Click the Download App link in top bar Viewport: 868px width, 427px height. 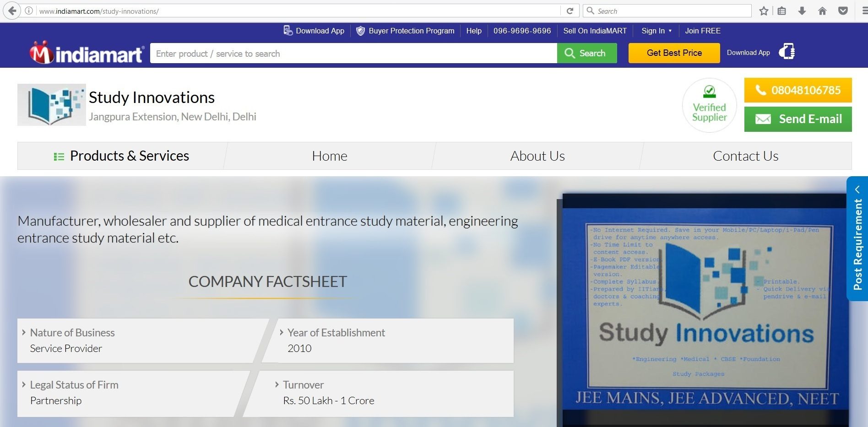(320, 31)
